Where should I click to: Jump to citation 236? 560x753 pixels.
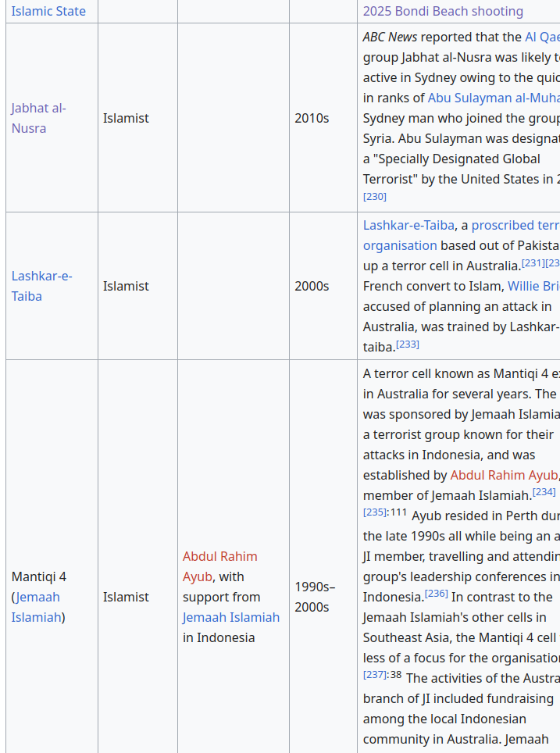(436, 594)
